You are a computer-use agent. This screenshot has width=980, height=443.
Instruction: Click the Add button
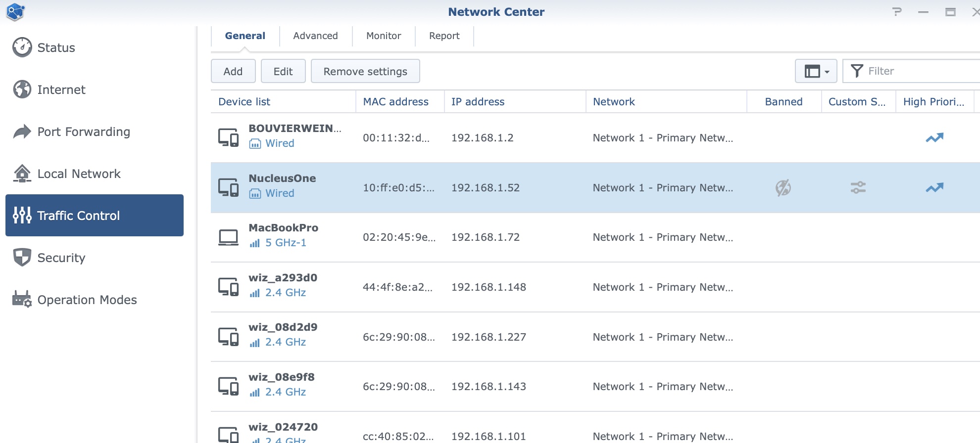pyautogui.click(x=233, y=72)
